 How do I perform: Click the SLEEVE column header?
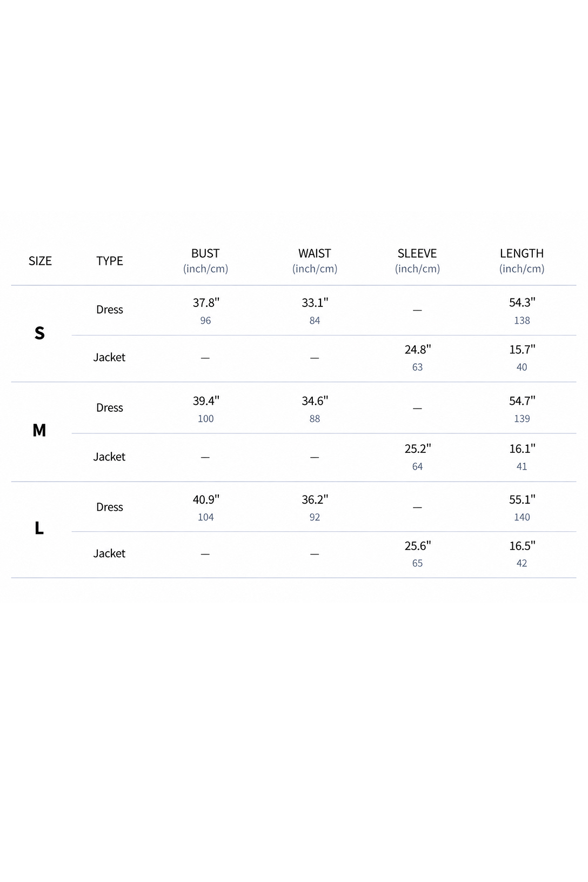point(417,260)
